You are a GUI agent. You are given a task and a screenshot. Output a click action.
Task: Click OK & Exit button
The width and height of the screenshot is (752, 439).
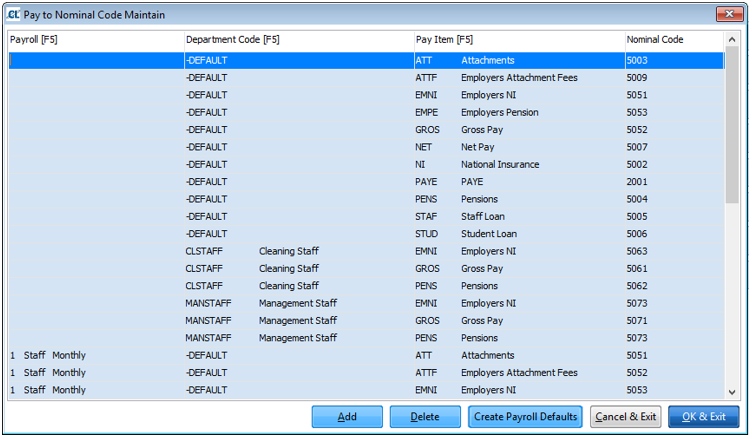click(x=703, y=417)
